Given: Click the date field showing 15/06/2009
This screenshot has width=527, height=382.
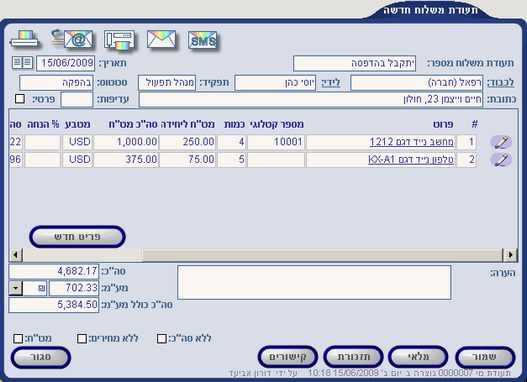Looking at the screenshot, I should (66, 63).
